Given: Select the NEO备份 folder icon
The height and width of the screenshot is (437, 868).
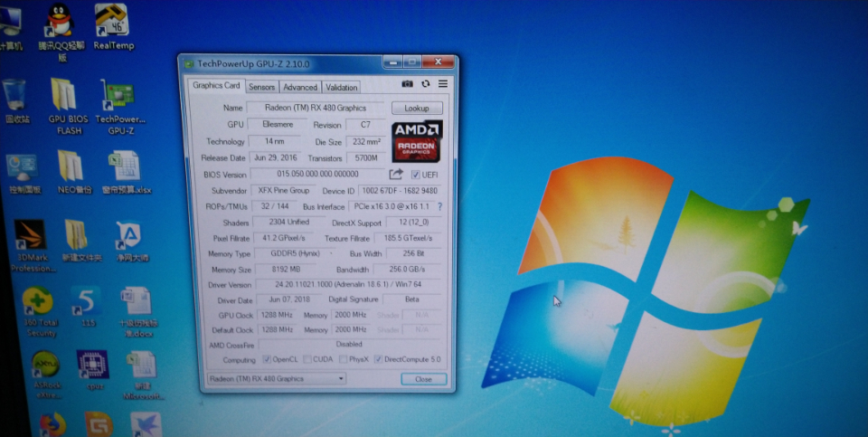Looking at the screenshot, I should (x=73, y=172).
